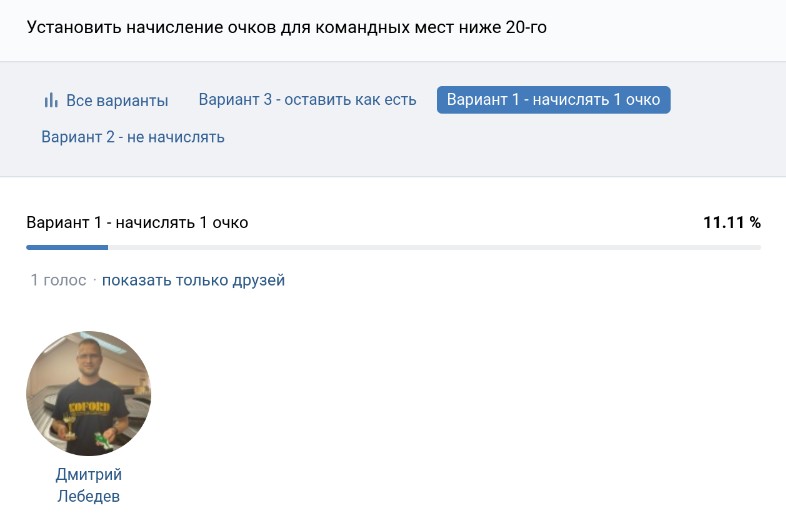The image size is (786, 521).
Task: Switch to the "Все варианты" tab
Action: click(117, 101)
